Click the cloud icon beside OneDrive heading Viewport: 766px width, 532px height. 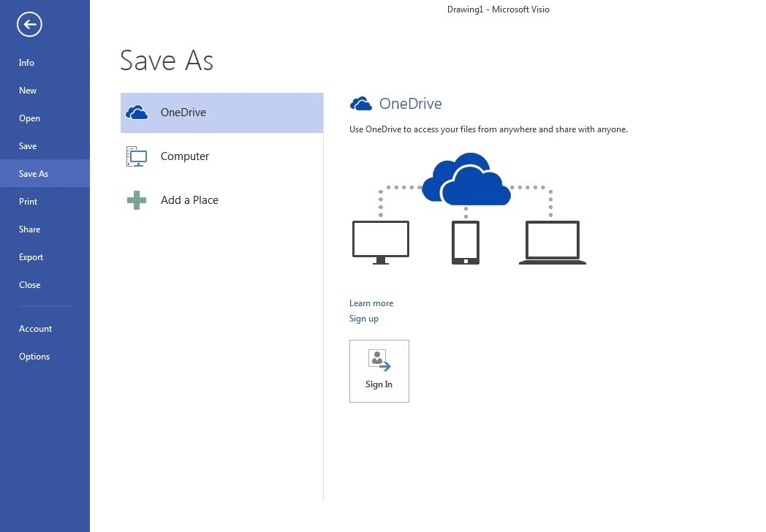click(361, 104)
